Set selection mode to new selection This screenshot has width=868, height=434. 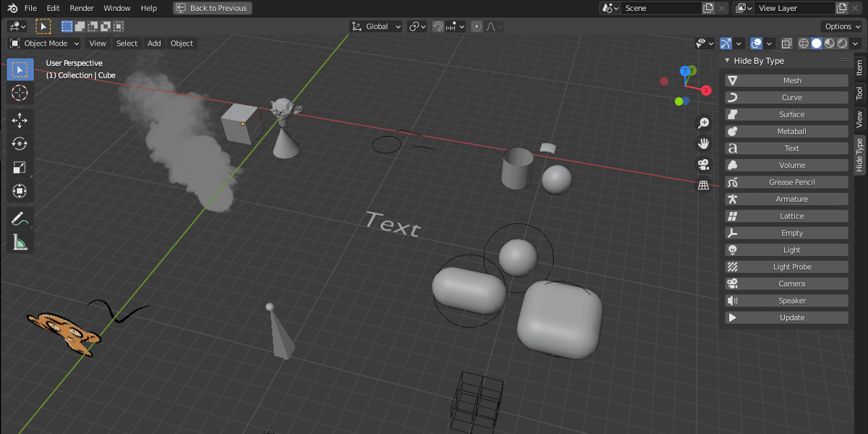(67, 26)
